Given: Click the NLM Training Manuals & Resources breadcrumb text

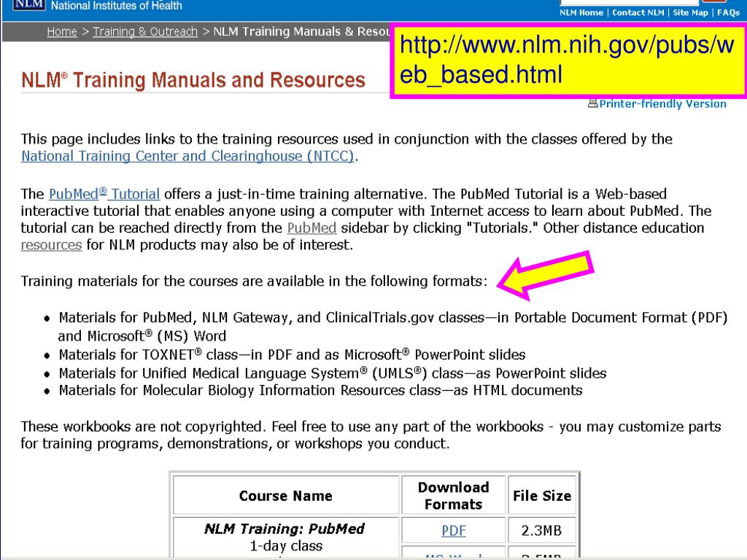Looking at the screenshot, I should [x=301, y=31].
